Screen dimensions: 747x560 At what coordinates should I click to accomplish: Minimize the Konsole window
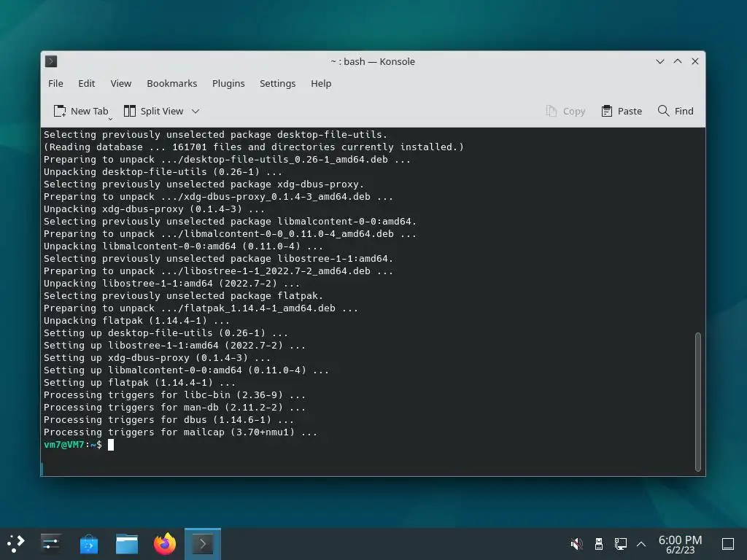(x=659, y=61)
